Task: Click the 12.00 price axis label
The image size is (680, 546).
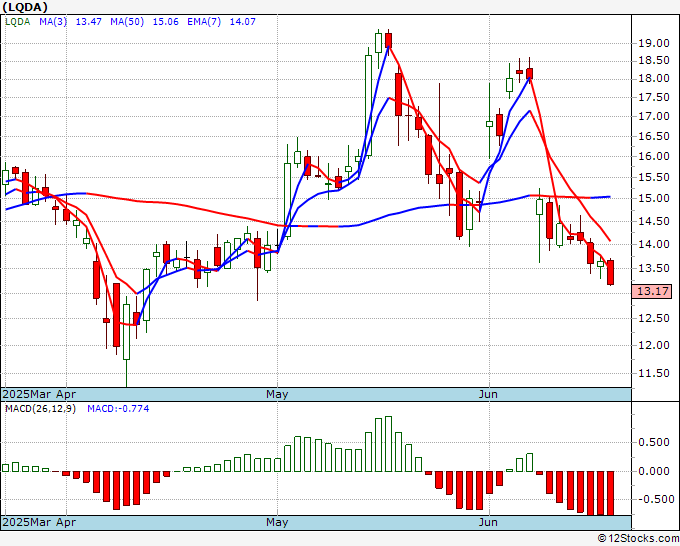Action: click(654, 345)
